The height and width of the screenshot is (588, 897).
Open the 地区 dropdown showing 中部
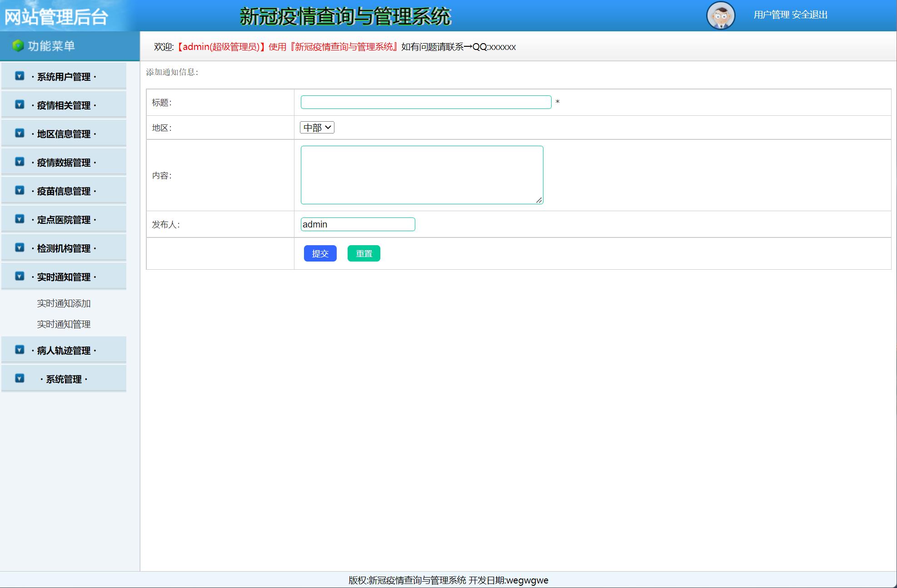click(317, 128)
